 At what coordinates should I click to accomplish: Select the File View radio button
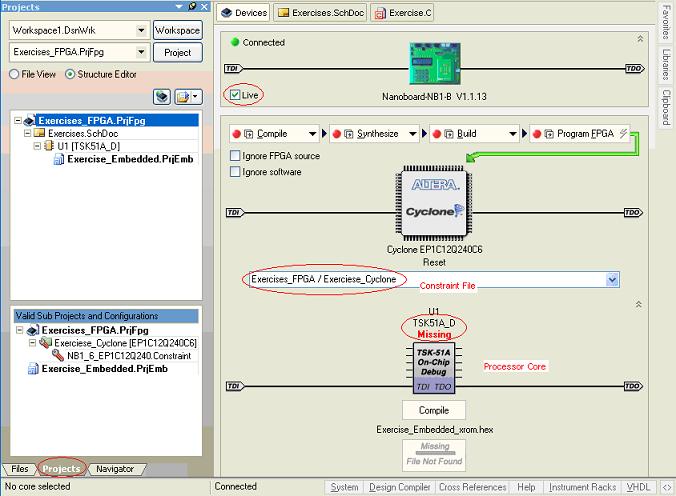pos(14,74)
